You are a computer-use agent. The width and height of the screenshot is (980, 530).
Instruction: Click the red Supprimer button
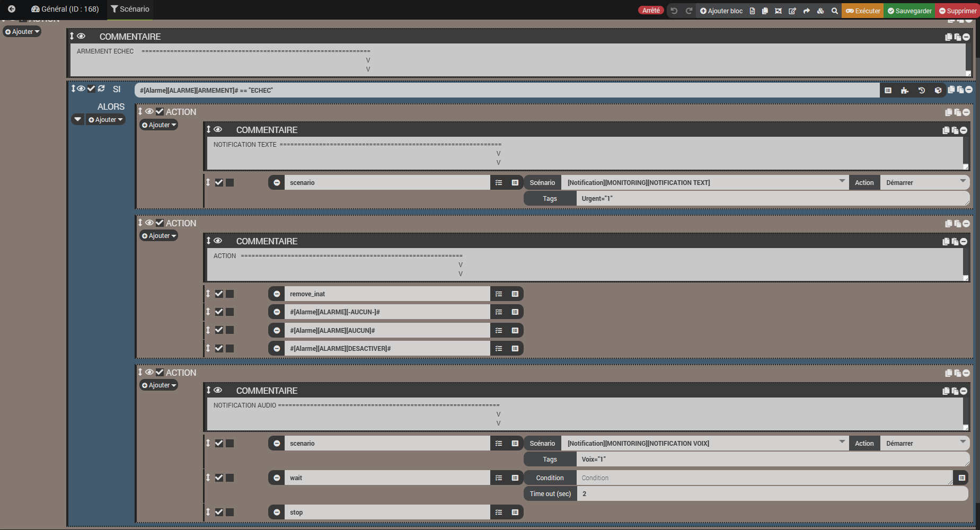(x=958, y=11)
